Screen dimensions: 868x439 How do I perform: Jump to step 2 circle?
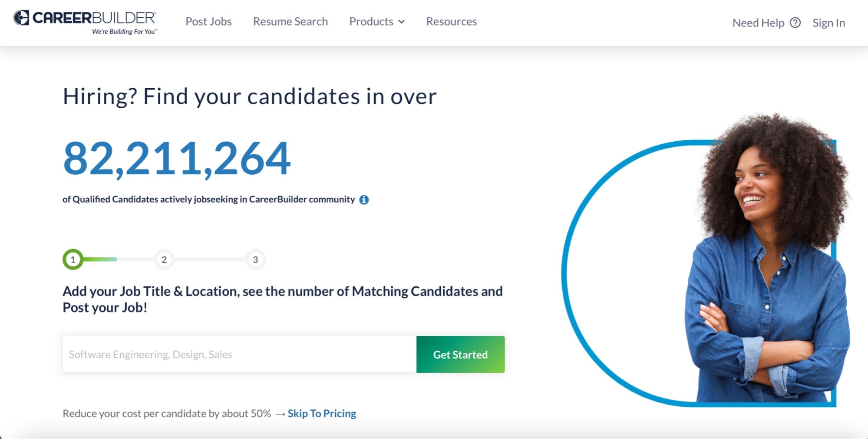pos(164,259)
